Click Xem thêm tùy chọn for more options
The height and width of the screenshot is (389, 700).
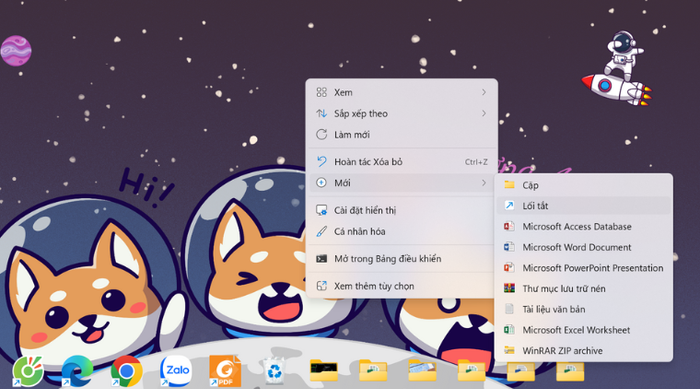(402, 286)
